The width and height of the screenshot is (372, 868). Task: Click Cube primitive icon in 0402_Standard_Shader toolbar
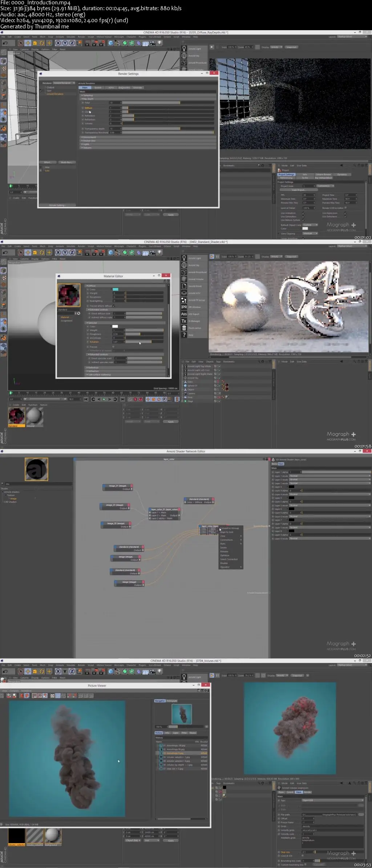click(111, 252)
